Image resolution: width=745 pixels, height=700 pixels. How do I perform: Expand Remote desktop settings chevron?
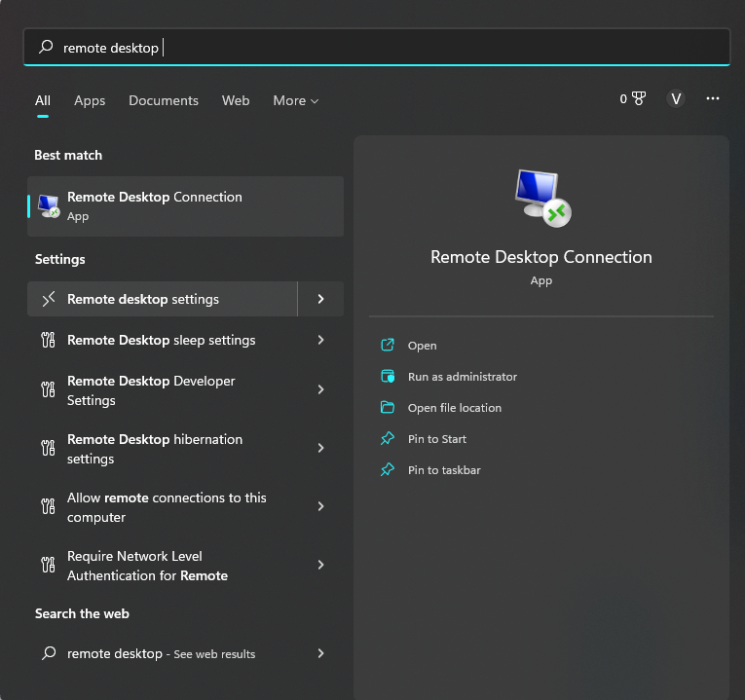[x=320, y=299]
